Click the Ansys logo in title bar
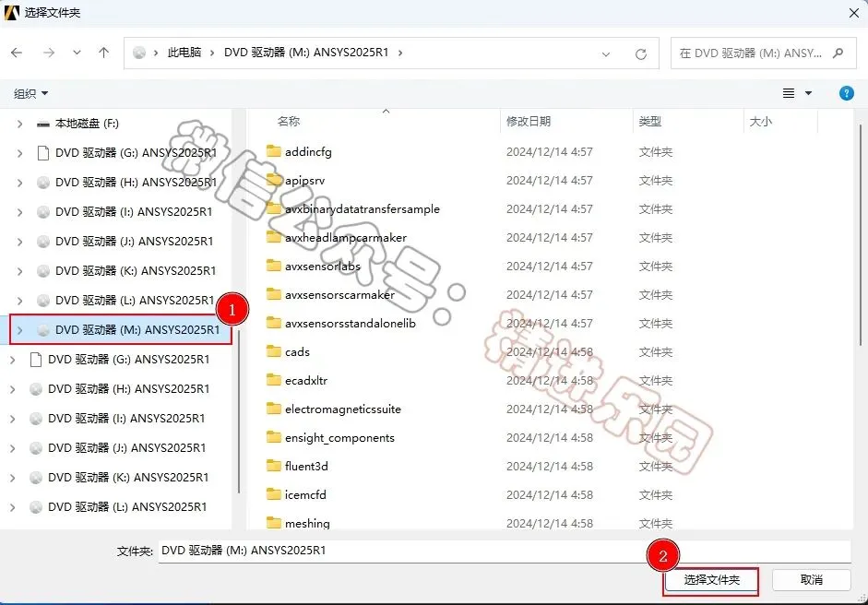 (12, 12)
